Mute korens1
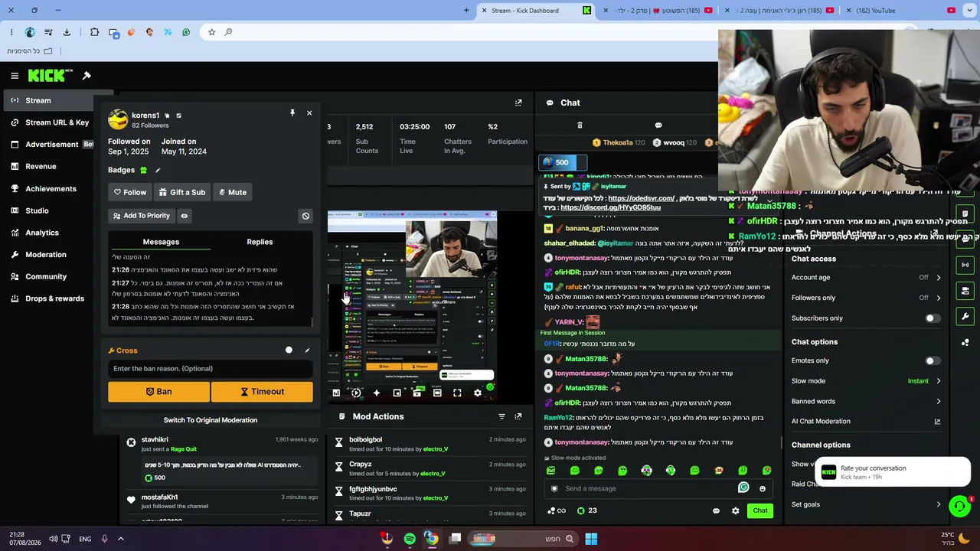 click(x=233, y=192)
